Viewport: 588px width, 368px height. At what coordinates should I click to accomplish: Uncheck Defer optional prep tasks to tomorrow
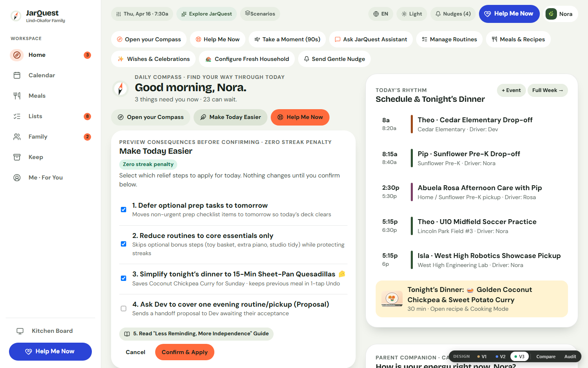tap(123, 210)
